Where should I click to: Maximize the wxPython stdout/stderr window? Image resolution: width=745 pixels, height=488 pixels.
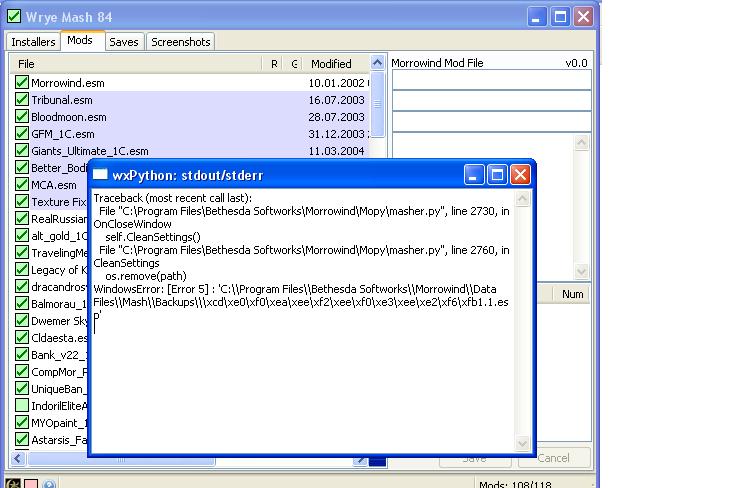[497, 175]
